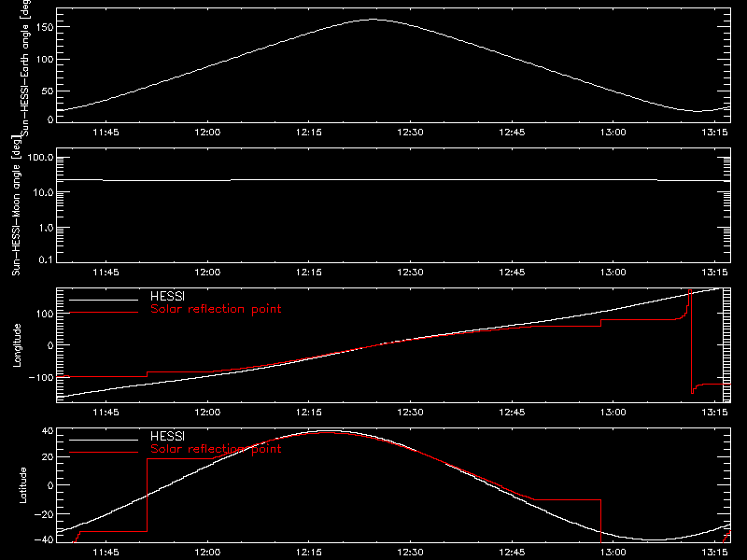
Task: Click the -40 tick label in Latitude plot
Action: (44, 540)
